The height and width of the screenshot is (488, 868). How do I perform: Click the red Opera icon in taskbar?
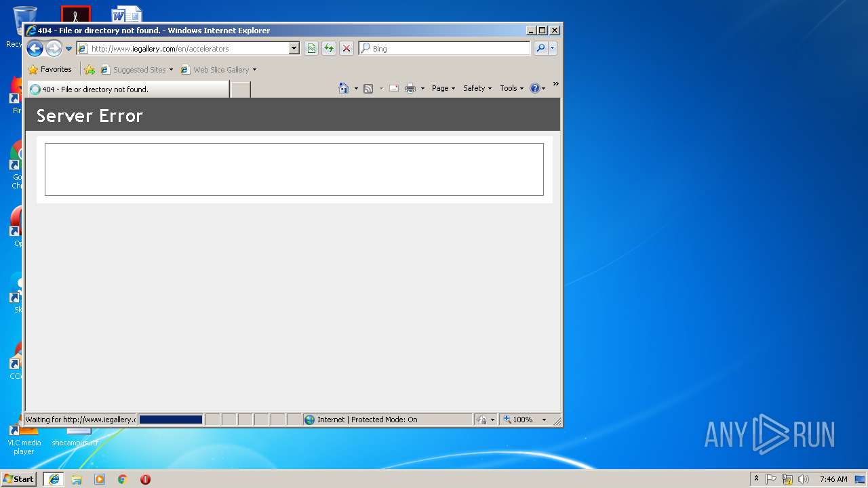point(145,479)
